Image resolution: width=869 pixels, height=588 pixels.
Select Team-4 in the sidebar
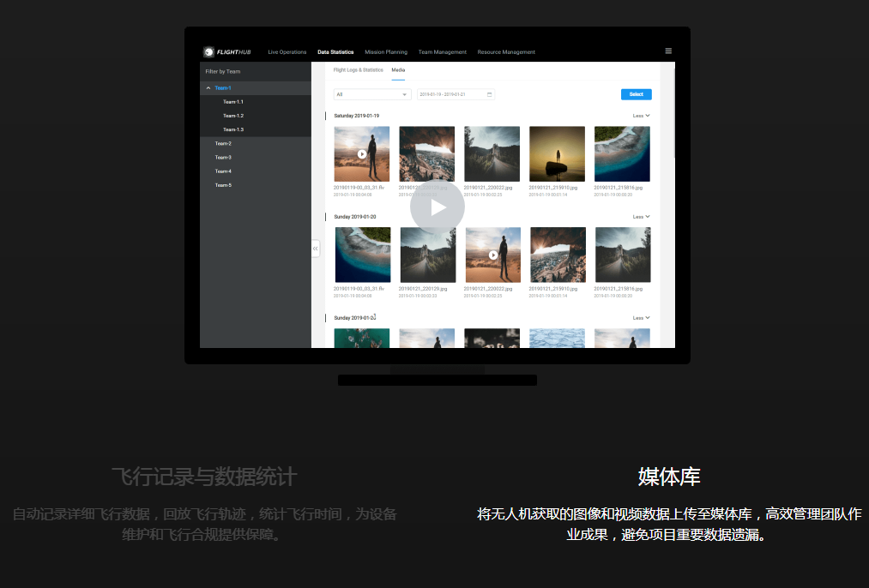pos(223,171)
